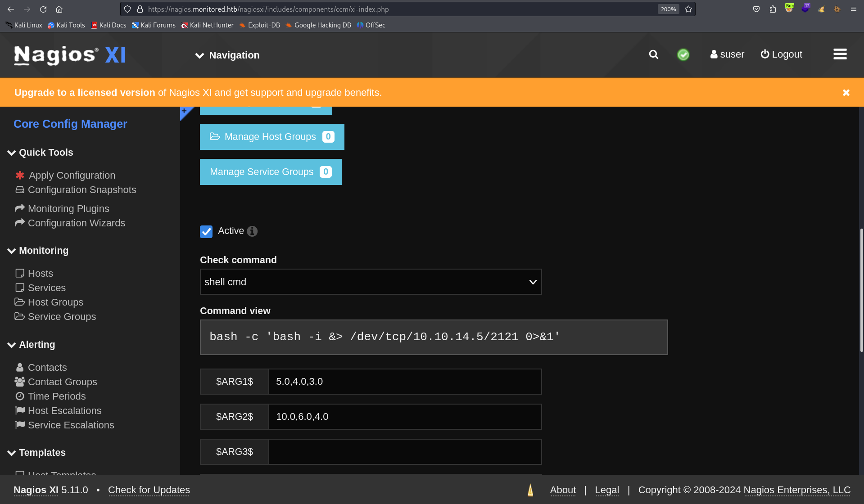Image resolution: width=864 pixels, height=504 pixels.
Task: Go to Services in the sidebar
Action: click(x=41, y=288)
